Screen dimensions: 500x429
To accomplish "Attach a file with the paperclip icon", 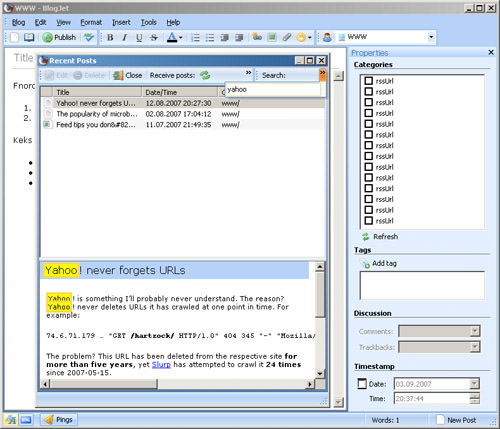I will point(287,37).
